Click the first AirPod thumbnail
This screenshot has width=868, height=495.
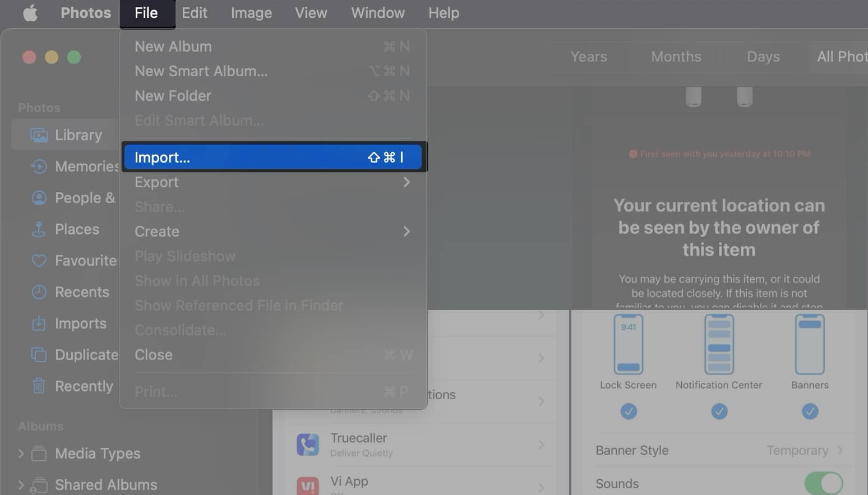click(x=694, y=96)
